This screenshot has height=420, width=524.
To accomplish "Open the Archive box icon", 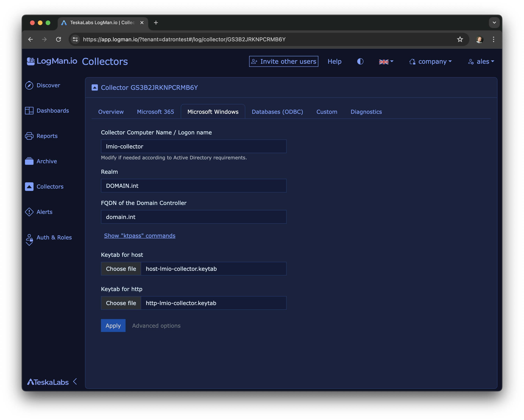I will click(29, 161).
